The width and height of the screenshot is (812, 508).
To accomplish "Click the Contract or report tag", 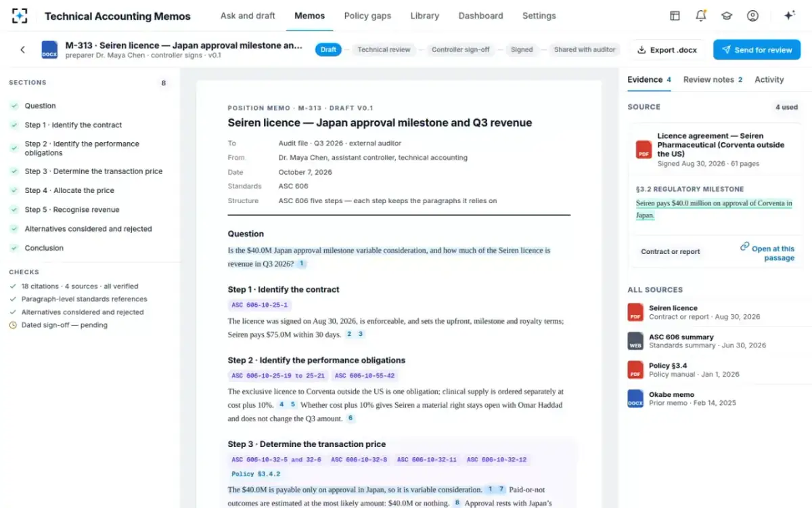I will [671, 252].
